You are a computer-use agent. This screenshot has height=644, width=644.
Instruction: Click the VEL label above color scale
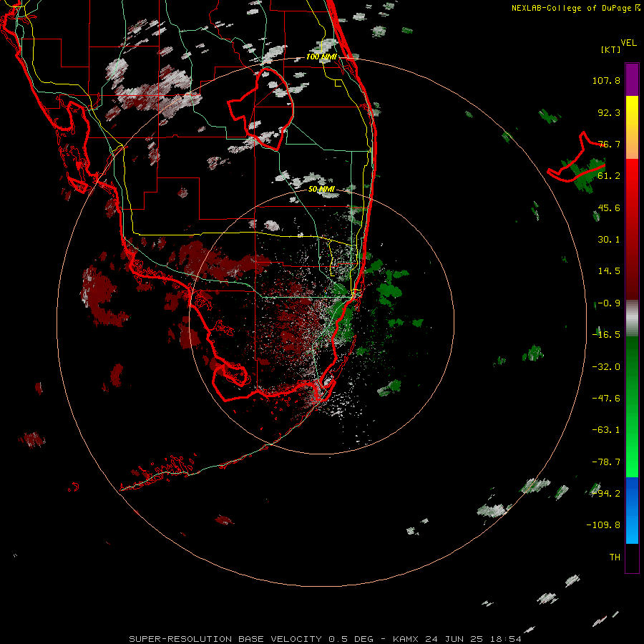(628, 43)
